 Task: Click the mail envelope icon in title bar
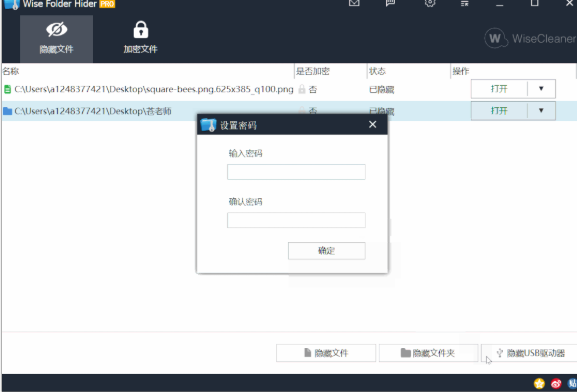(354, 3)
